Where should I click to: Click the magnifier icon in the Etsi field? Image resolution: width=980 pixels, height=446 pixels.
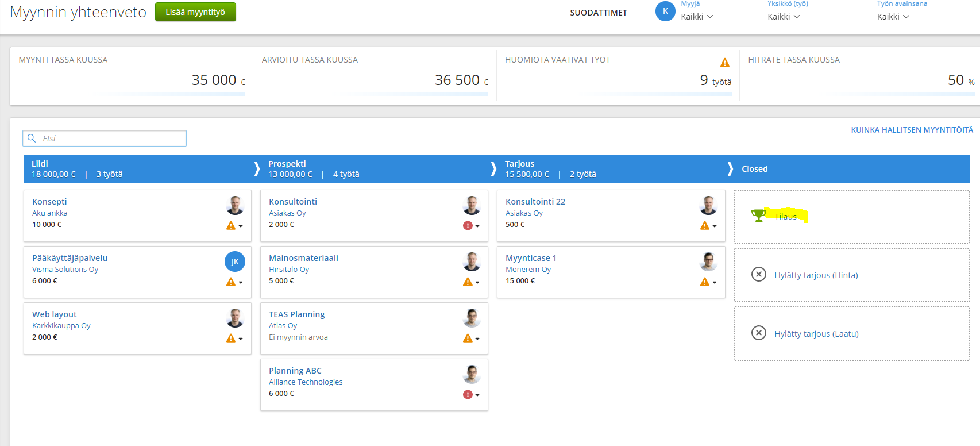click(x=32, y=138)
